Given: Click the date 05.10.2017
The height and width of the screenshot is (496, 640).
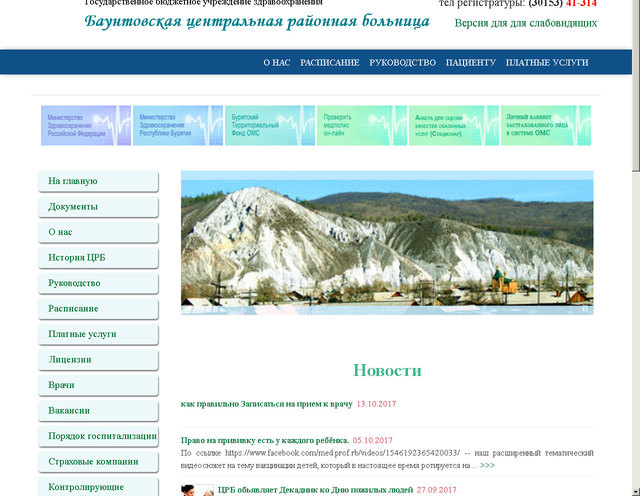Looking at the screenshot, I should click(373, 440).
